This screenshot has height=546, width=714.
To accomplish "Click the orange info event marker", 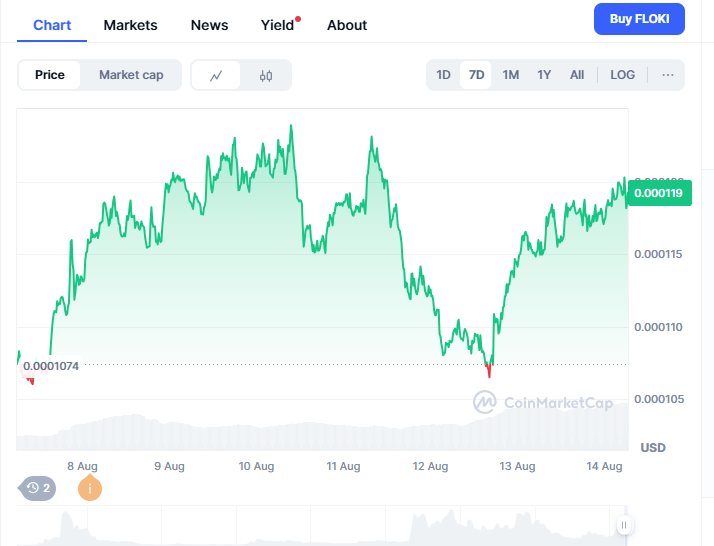I will 90,488.
